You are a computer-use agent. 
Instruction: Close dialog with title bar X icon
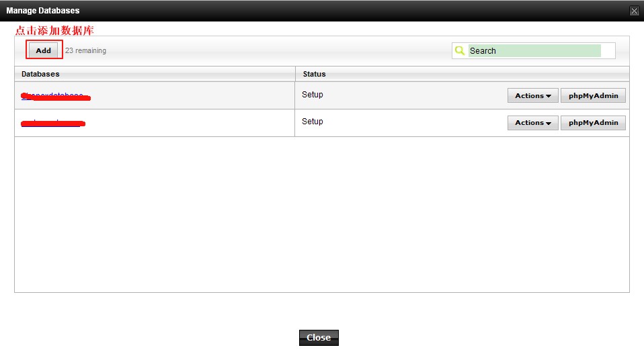[635, 11]
